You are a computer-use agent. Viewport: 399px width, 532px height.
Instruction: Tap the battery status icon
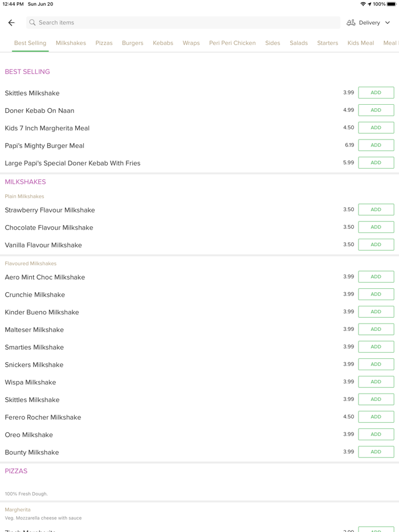pos(392,4)
